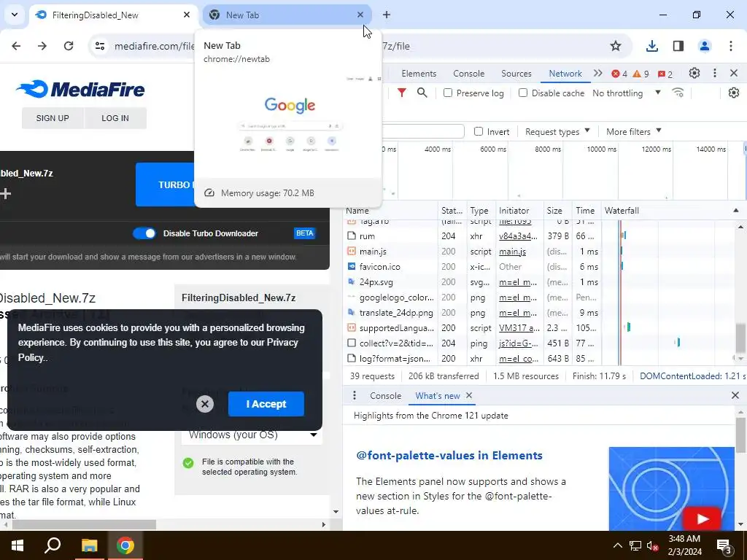Open File Explorer from the taskbar
The image size is (747, 560).
pyautogui.click(x=89, y=545)
